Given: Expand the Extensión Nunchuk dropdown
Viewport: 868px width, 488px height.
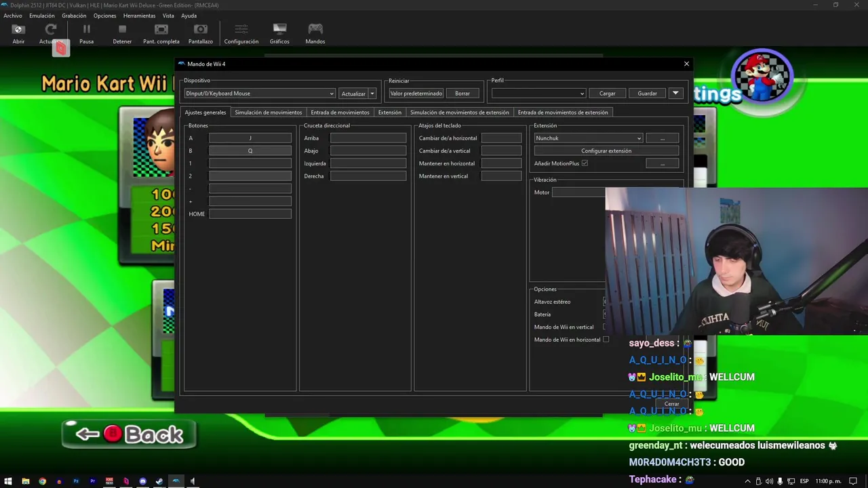Looking at the screenshot, I should click(x=588, y=138).
